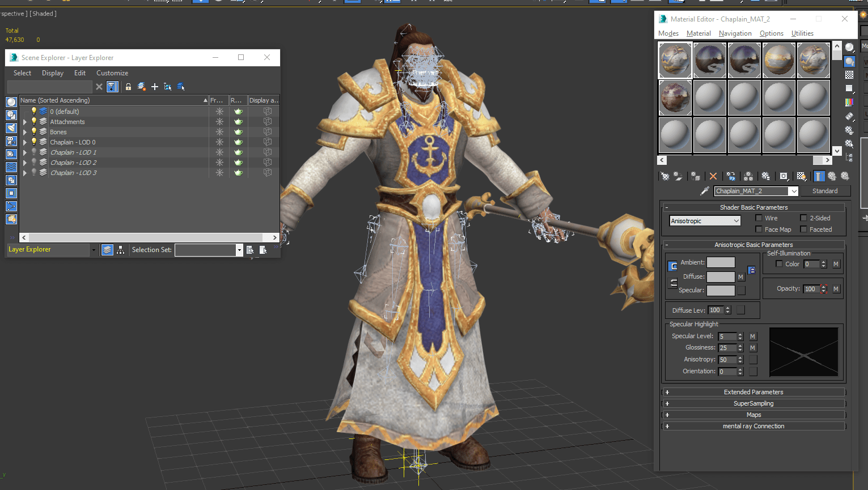The width and height of the screenshot is (868, 490).
Task: Click the Glossiness value field
Action: (x=727, y=348)
